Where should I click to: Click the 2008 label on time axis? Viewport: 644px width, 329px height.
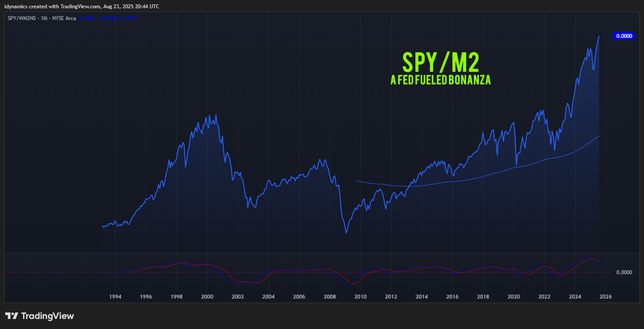(330, 297)
